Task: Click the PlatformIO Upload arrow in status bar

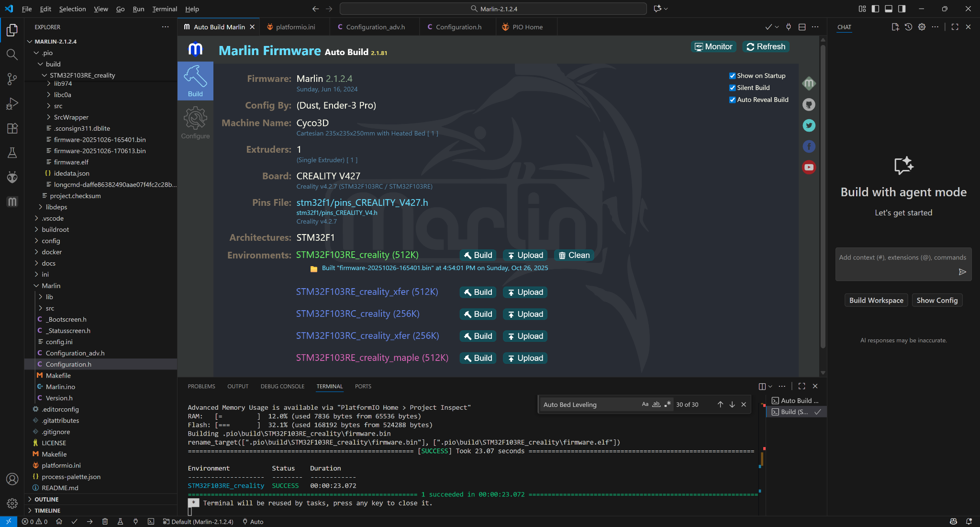Action: (x=89, y=522)
